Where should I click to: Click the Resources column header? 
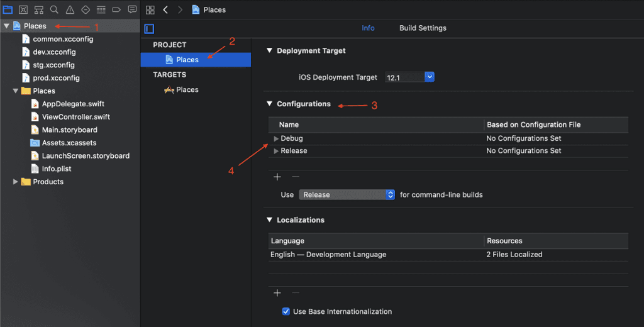point(504,241)
